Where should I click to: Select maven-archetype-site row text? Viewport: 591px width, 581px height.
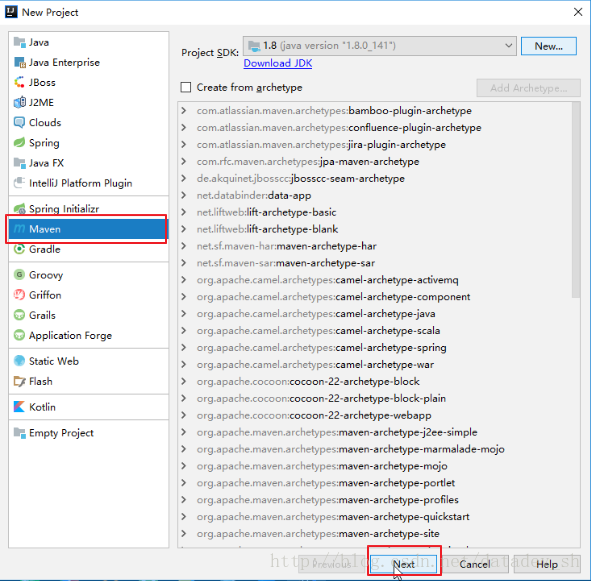318,533
